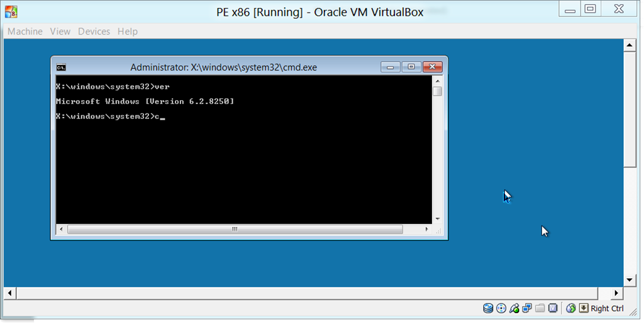644x323 pixels.
Task: Click cmd vertical scrollbar down arrow
Action: 438,219
